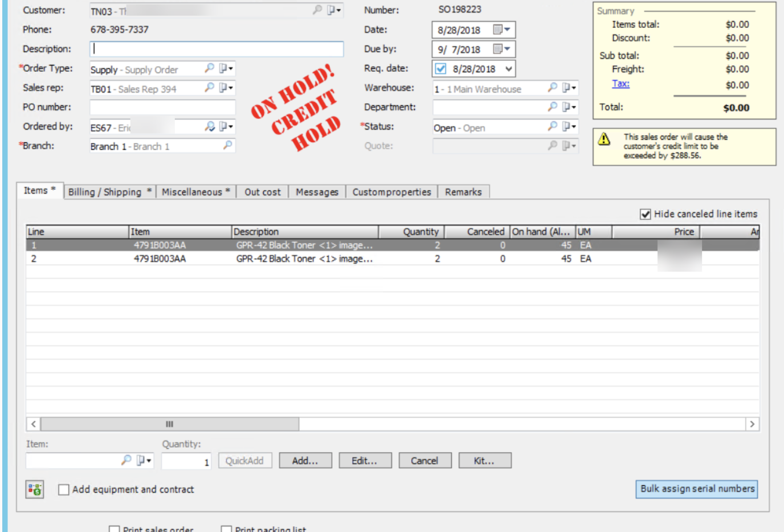Open Department flag dropdown
This screenshot has width=784, height=532.
pos(569,107)
